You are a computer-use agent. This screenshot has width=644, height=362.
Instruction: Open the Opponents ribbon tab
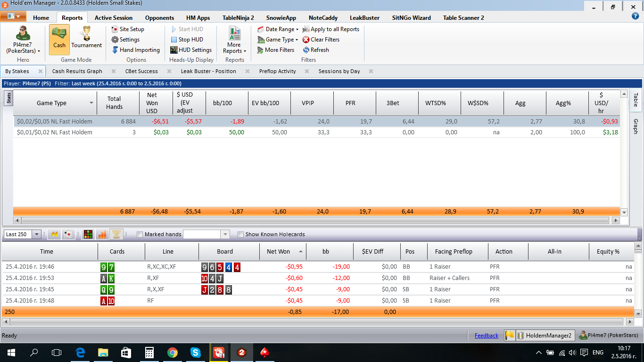[x=159, y=18]
